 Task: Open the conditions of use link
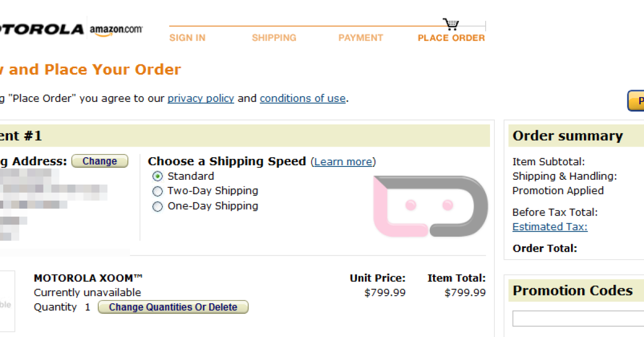pos(303,99)
